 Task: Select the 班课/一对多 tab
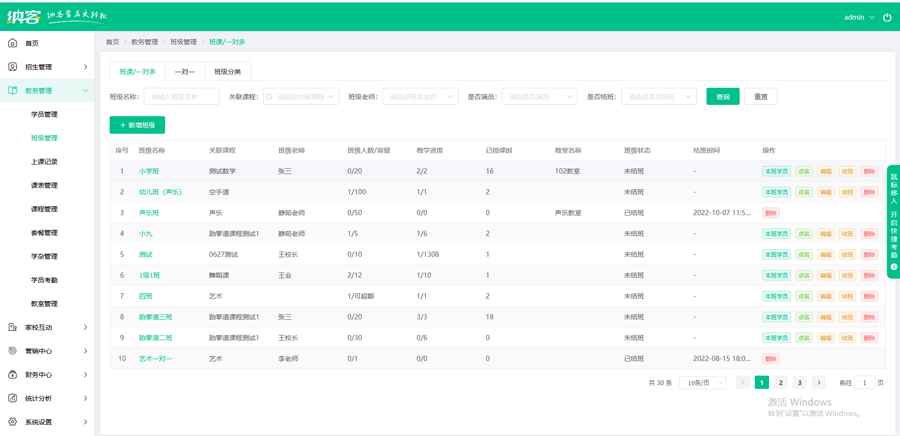click(138, 72)
